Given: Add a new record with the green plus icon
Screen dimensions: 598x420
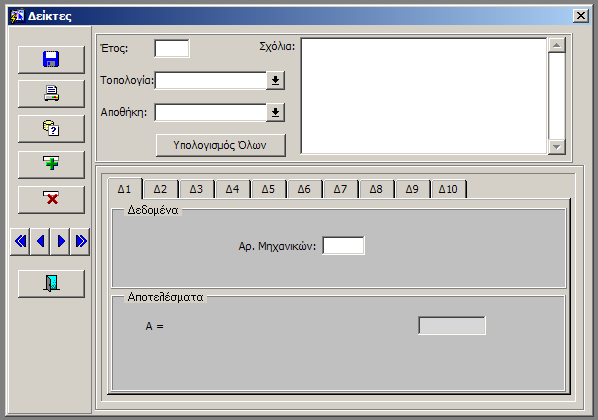Looking at the screenshot, I should click(x=51, y=164).
